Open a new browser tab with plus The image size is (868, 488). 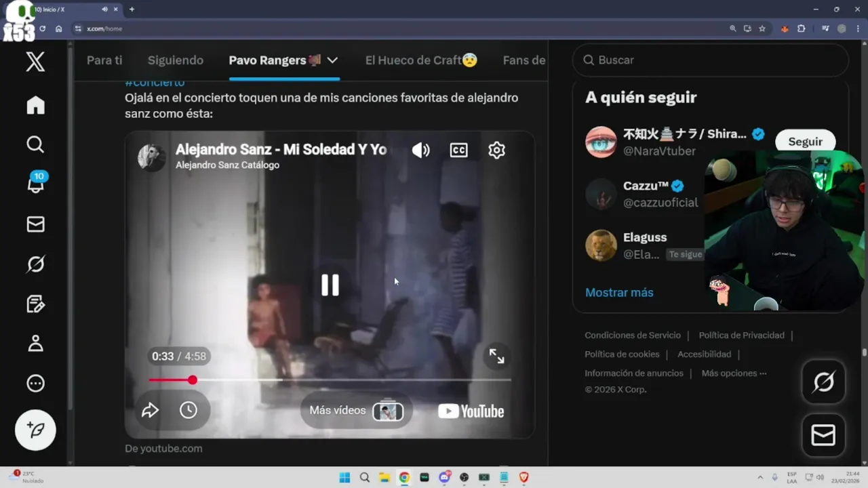(132, 9)
